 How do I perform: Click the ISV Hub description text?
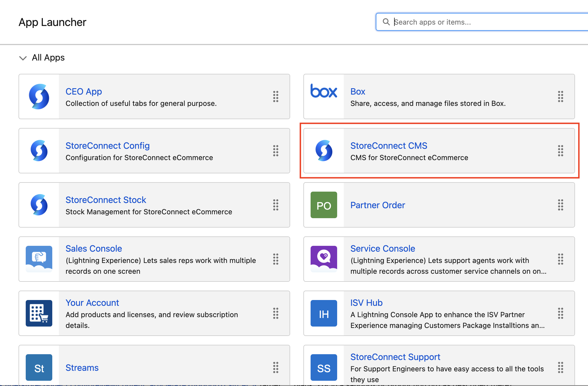pyautogui.click(x=447, y=320)
